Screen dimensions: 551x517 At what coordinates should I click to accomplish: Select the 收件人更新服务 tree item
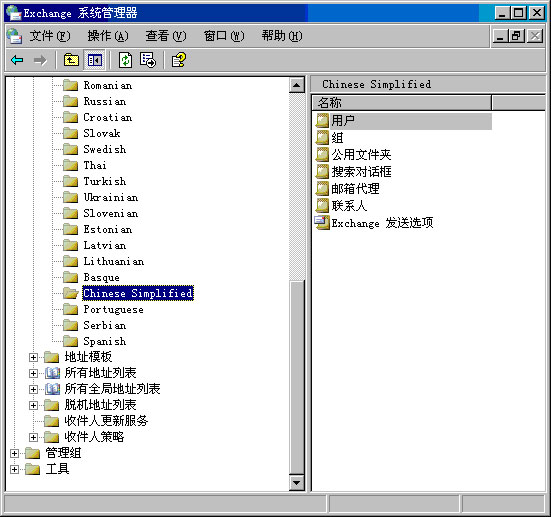[x=106, y=421]
